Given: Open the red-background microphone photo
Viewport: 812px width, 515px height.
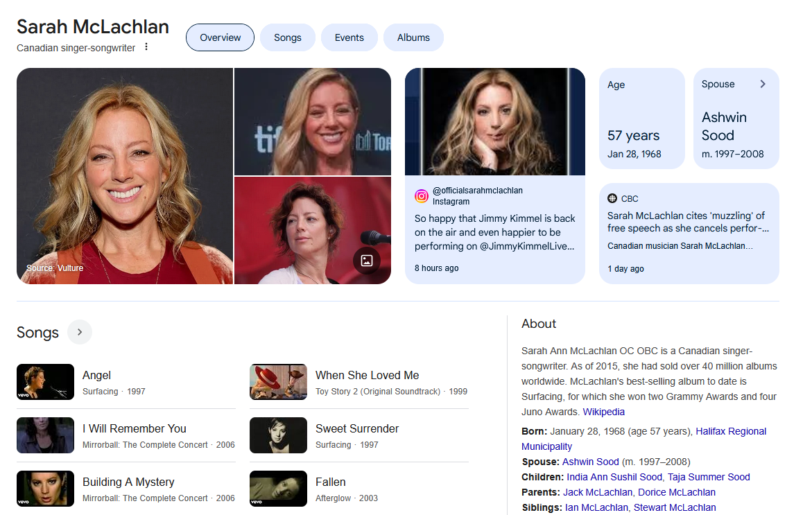Looking at the screenshot, I should [x=313, y=231].
